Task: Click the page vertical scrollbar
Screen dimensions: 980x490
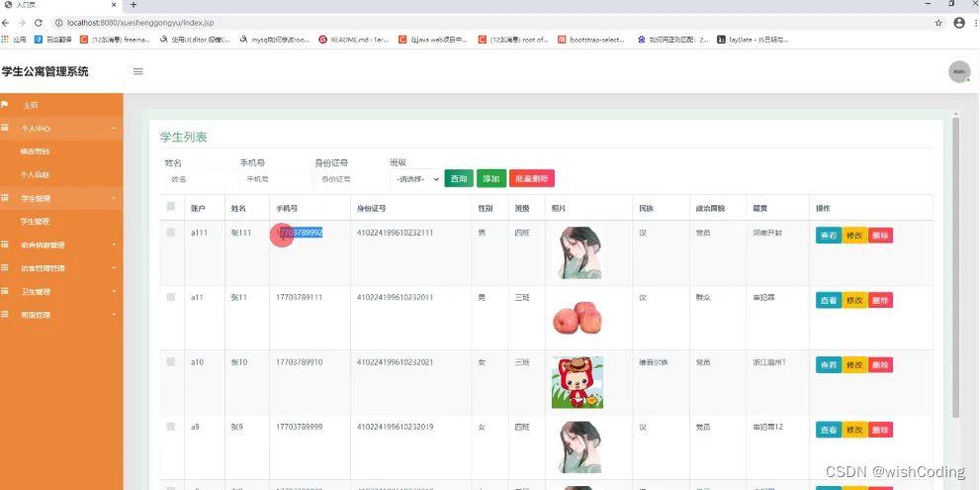Action: 955,266
